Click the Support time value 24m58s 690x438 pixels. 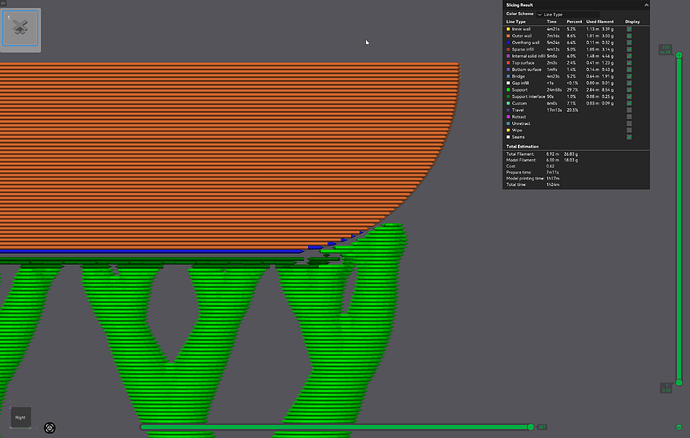[554, 90]
